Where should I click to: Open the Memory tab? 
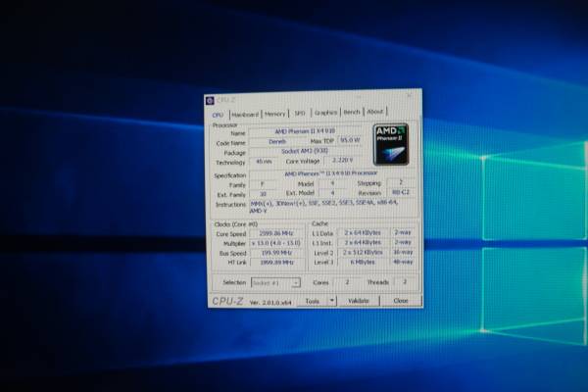275,113
